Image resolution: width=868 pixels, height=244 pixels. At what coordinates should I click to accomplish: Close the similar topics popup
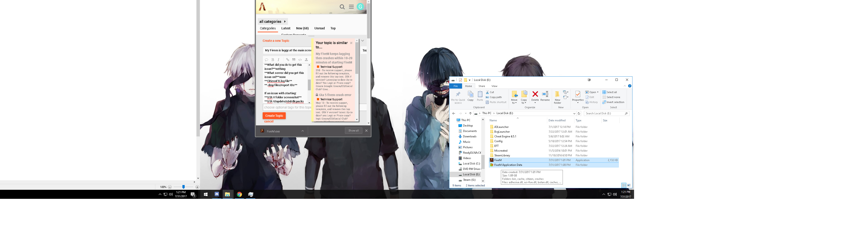tap(351, 43)
